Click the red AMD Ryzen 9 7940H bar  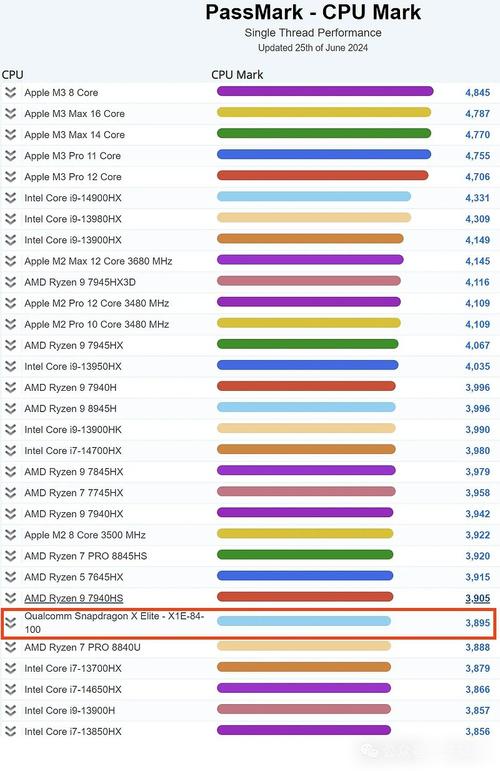(x=306, y=386)
